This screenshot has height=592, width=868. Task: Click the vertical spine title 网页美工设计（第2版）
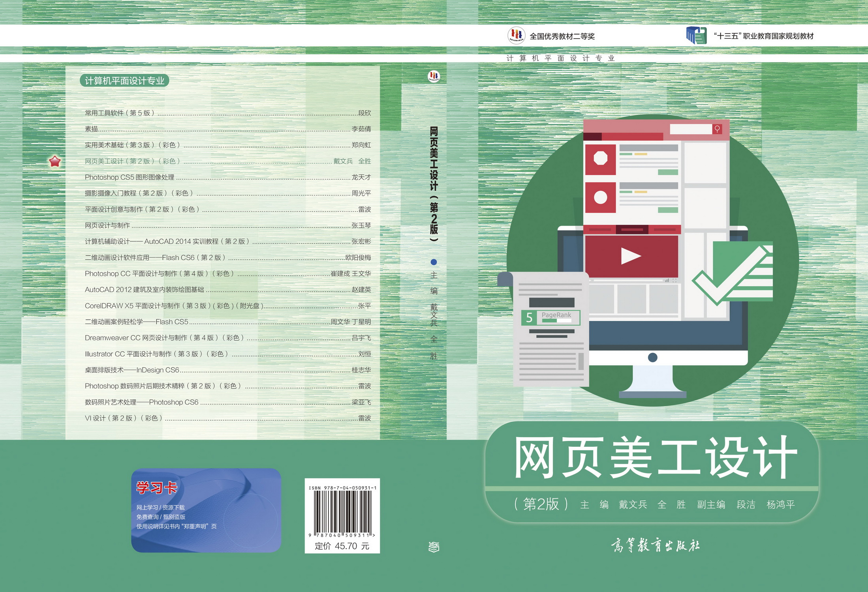434,184
